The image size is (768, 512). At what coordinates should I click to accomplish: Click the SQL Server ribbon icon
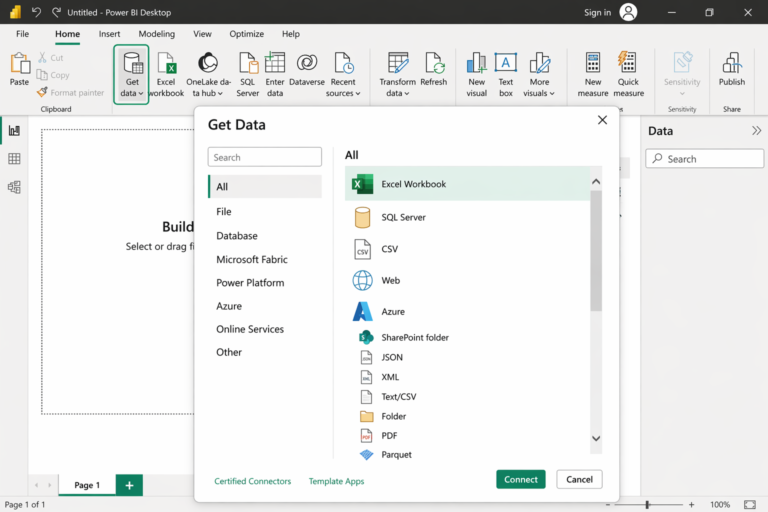click(x=247, y=74)
